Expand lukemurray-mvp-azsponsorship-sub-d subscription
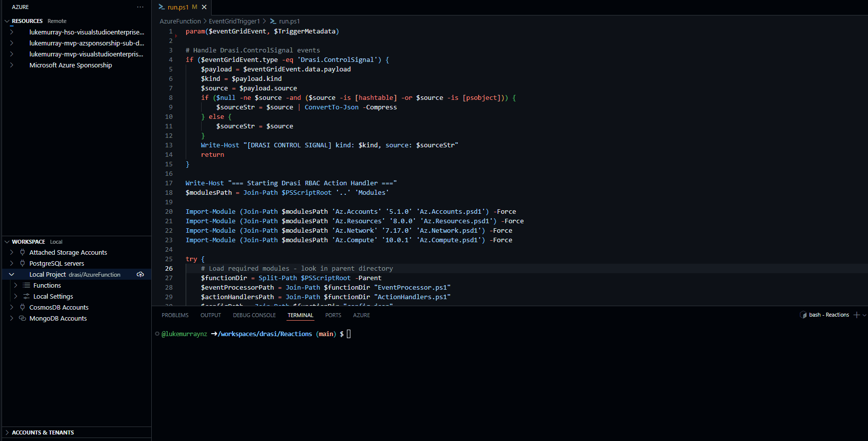 [x=11, y=43]
